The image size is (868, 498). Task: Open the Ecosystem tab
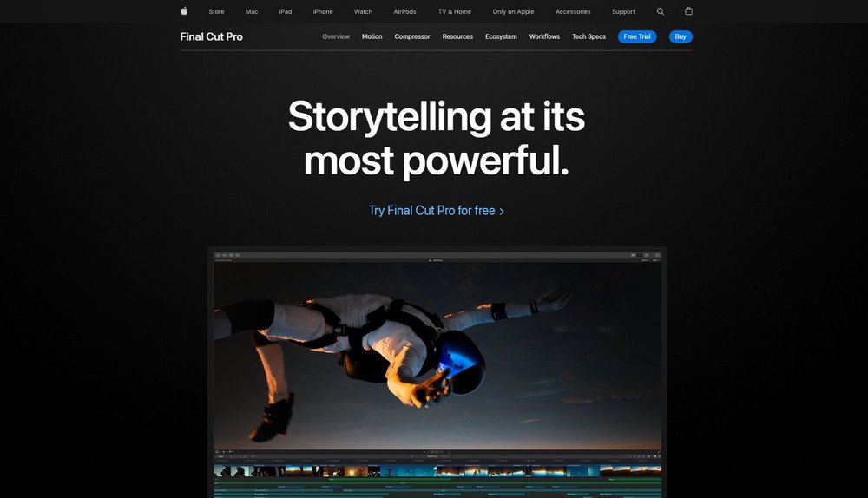pos(501,36)
